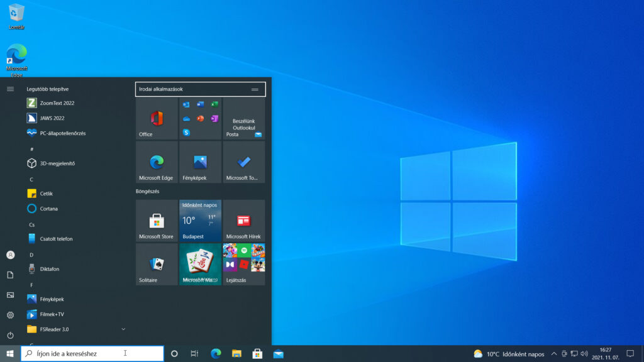Screen dimensions: 644x362
Task: Open Outlook in the Office apps tile
Action: [x=186, y=105]
